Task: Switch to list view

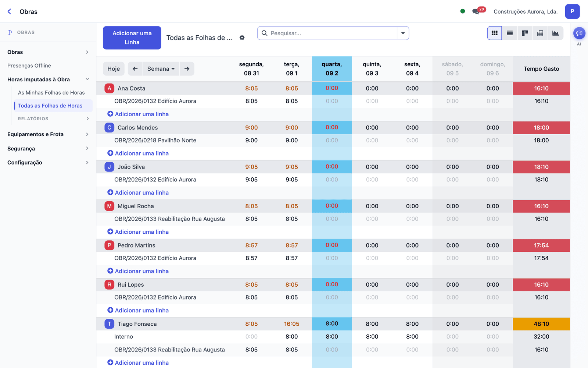Action: click(510, 33)
